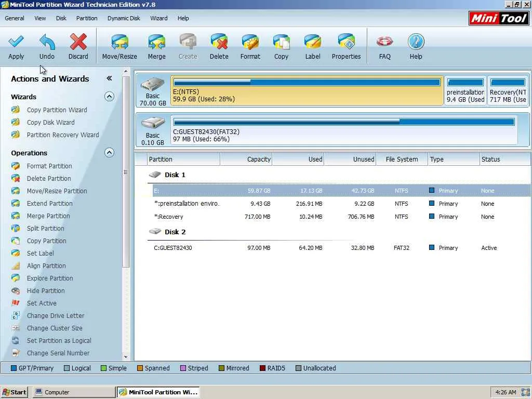
Task: Click the Delete toolbar icon
Action: [219, 42]
